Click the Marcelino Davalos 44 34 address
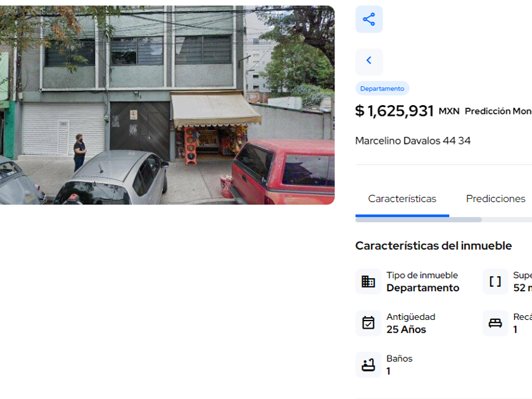The height and width of the screenshot is (399, 532). click(x=412, y=141)
